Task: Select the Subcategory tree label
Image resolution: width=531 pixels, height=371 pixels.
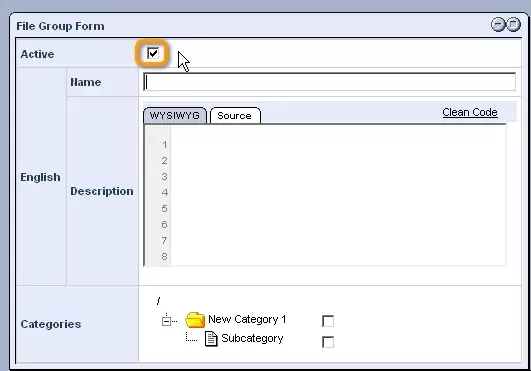Action: [252, 338]
